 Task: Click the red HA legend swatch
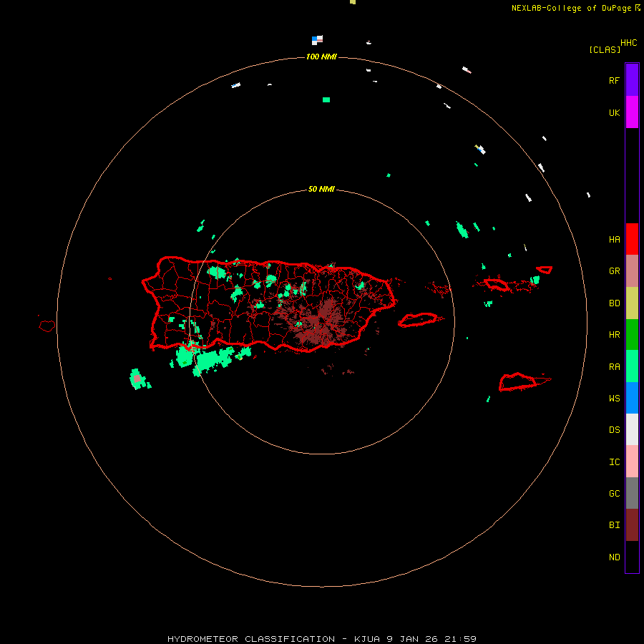point(632,239)
